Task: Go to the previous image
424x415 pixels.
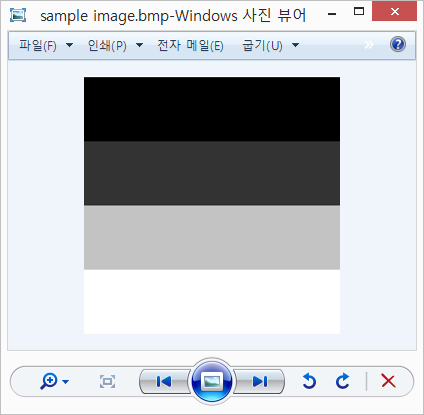Action: pos(164,381)
